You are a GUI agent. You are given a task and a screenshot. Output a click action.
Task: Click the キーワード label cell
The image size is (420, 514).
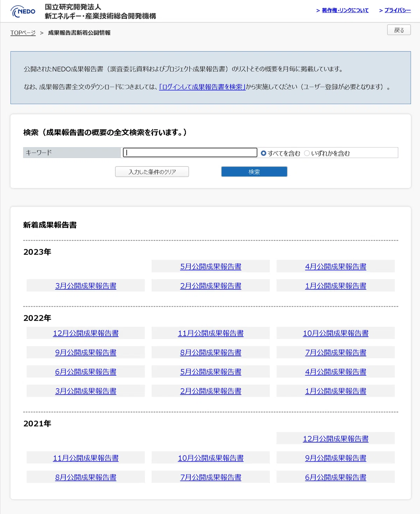click(x=72, y=152)
